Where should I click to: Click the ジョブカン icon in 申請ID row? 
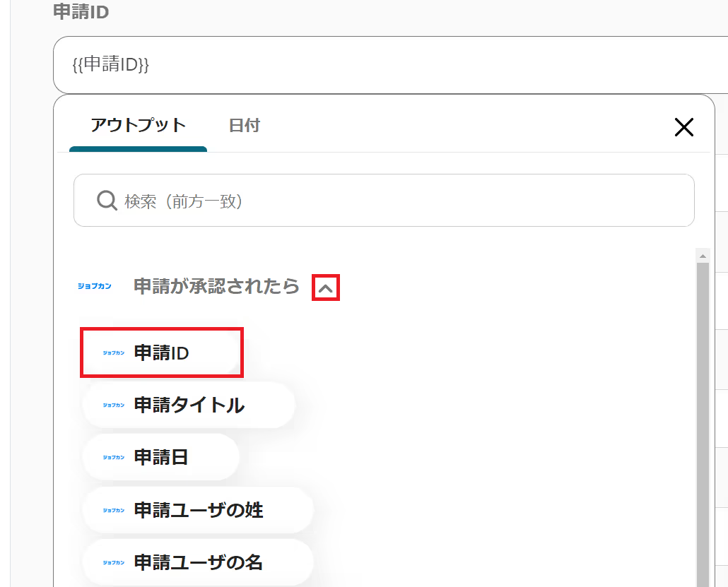point(114,353)
